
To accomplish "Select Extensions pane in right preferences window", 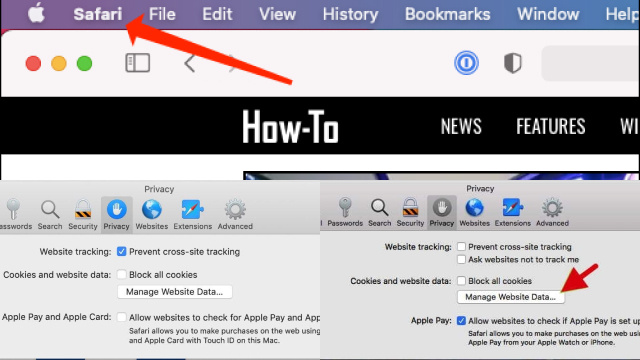I will [x=513, y=212].
